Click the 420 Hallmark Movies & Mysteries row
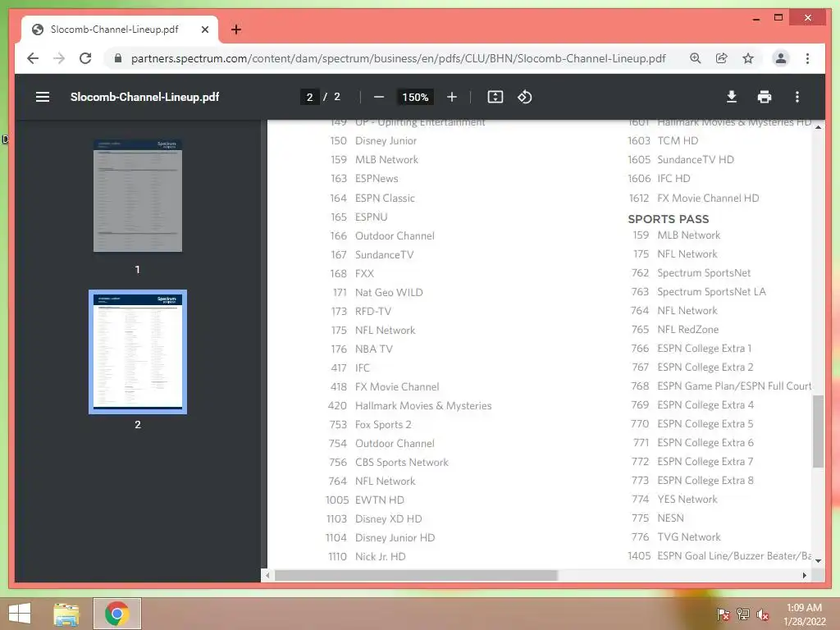This screenshot has width=840, height=630. pos(410,405)
